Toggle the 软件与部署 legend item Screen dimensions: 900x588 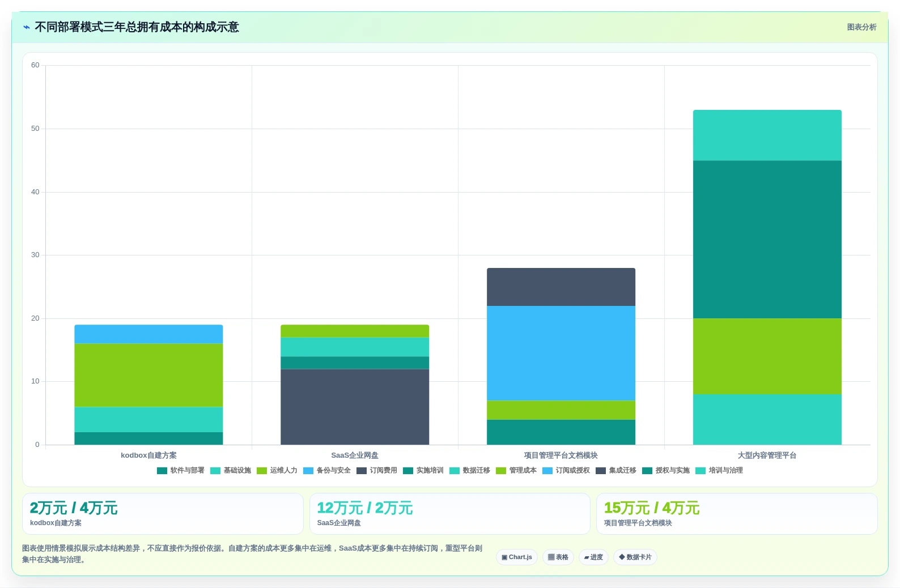tap(181, 471)
